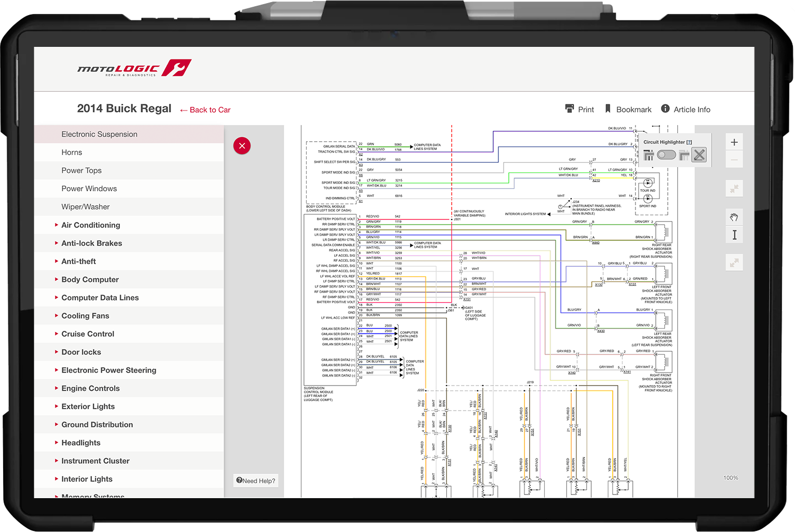Select Power Tops in sidebar
Image resolution: width=795 pixels, height=532 pixels.
click(129, 171)
